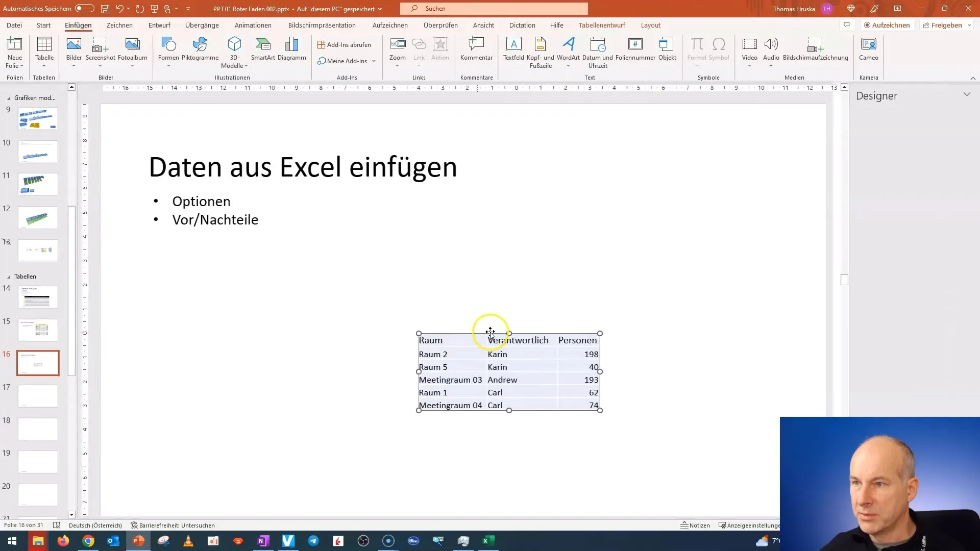This screenshot has width=980, height=551.
Task: Switch to the Übergänge tab
Action: (202, 25)
